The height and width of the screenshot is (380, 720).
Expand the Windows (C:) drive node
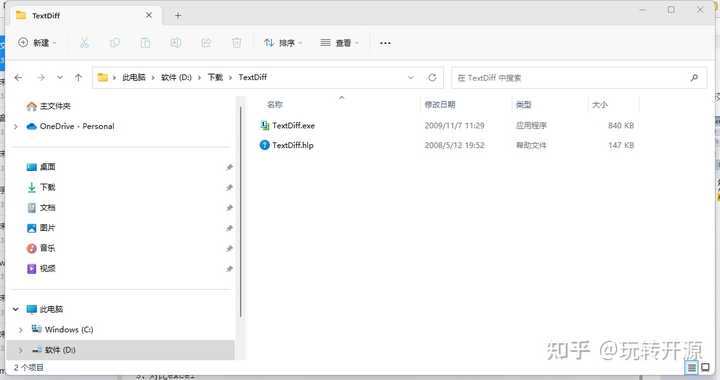21,330
